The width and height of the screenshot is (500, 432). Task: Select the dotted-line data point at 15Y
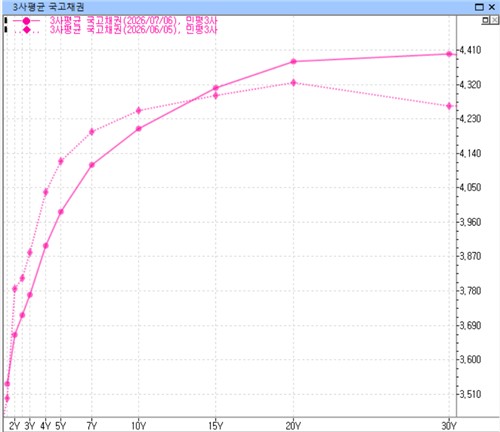tap(216, 96)
